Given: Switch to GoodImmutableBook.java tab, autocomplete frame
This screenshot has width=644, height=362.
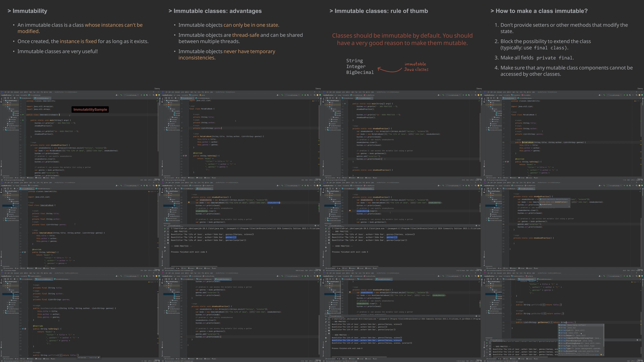Looking at the screenshot, I should 527,279.
